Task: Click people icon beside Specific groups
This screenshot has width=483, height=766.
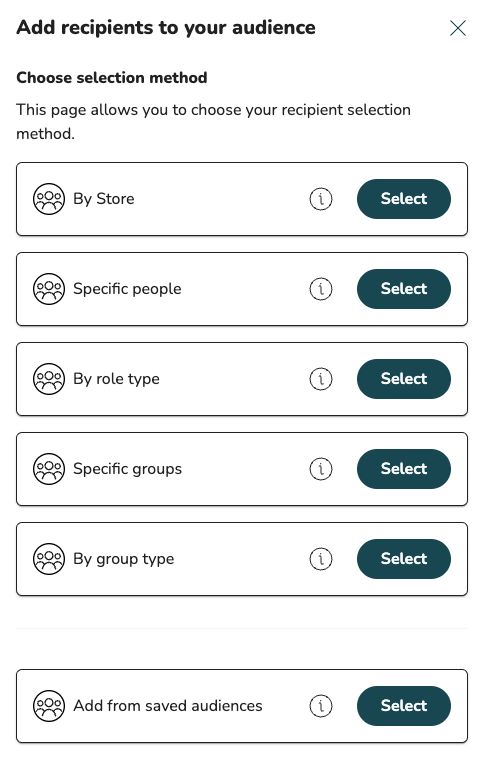Action: pos(49,468)
